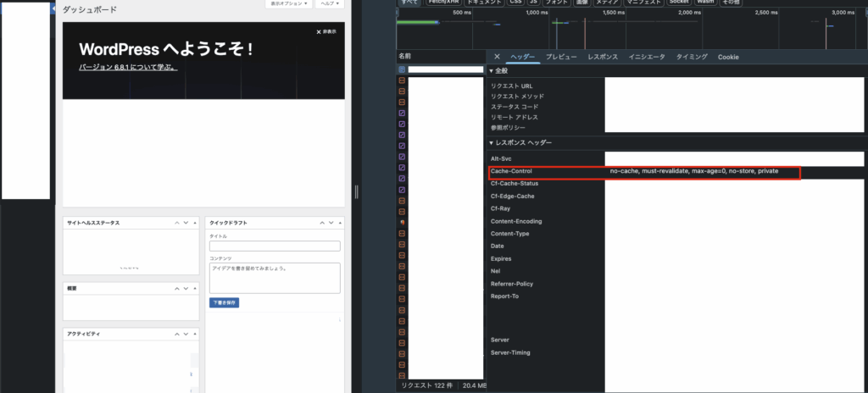Move the アクティビティ widget down
The image size is (868, 393).
point(186,335)
